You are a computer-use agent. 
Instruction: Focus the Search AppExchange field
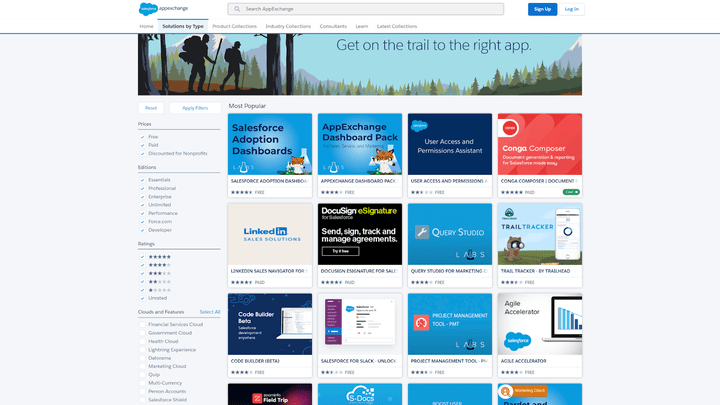coord(366,9)
